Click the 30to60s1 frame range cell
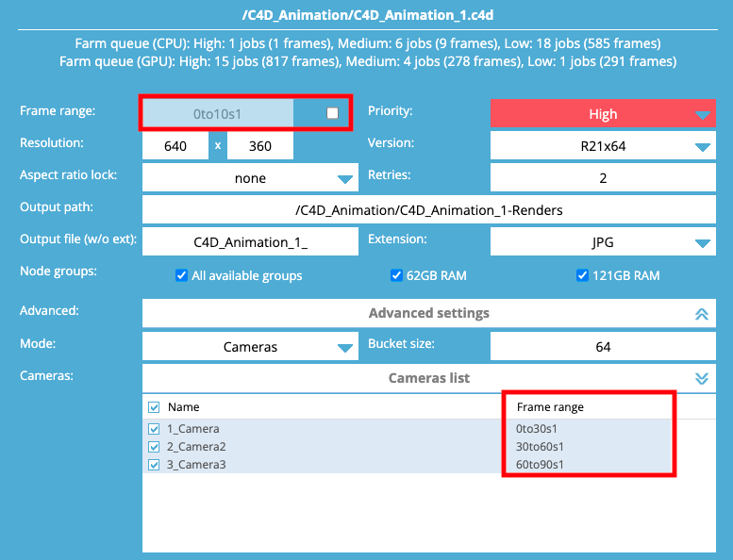 click(540, 447)
